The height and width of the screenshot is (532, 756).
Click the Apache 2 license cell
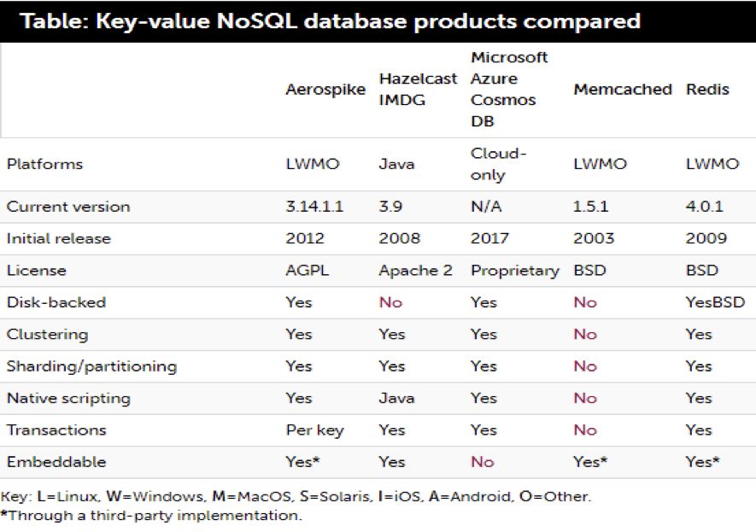(x=416, y=271)
